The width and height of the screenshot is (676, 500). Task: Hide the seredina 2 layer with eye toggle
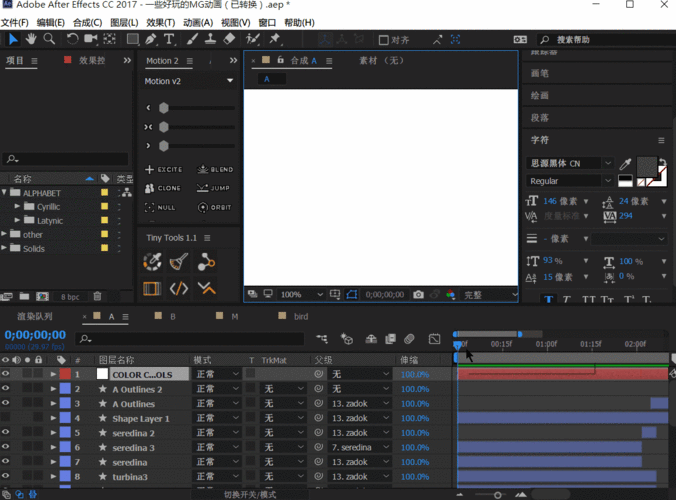tap(6, 433)
